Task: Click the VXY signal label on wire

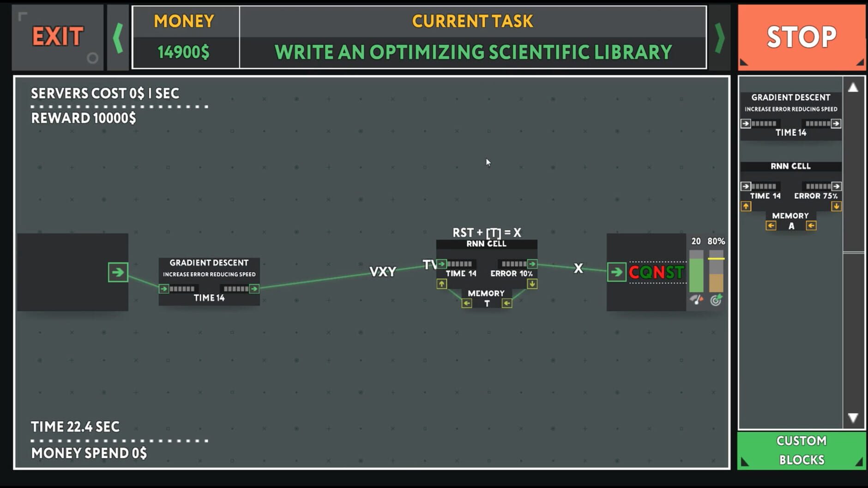Action: 383,272
